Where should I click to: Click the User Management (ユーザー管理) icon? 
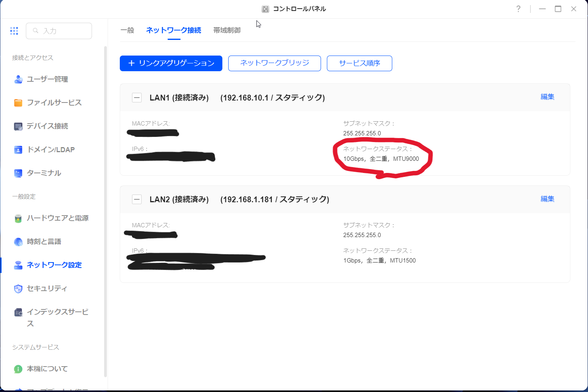click(18, 79)
